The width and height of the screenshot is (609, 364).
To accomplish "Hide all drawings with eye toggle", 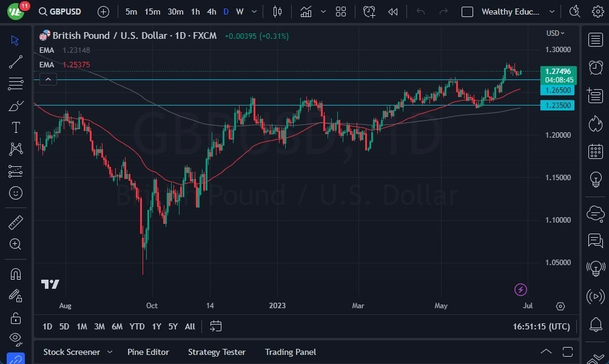I will pos(15,339).
